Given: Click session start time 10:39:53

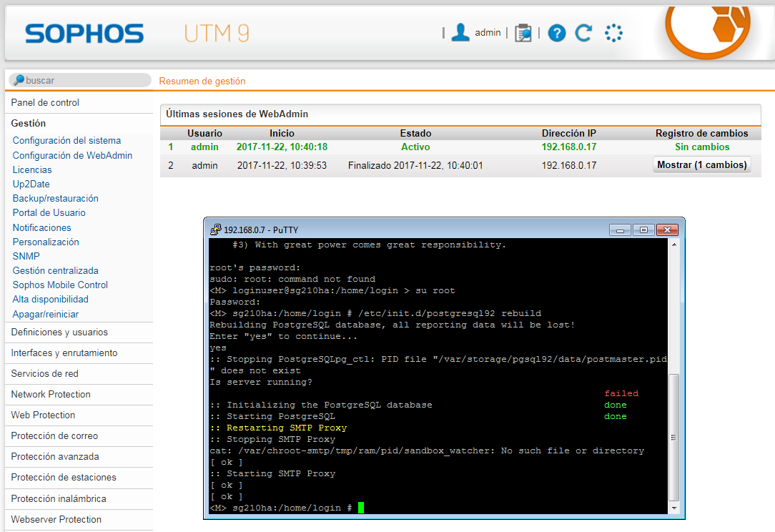Looking at the screenshot, I should 282,166.
